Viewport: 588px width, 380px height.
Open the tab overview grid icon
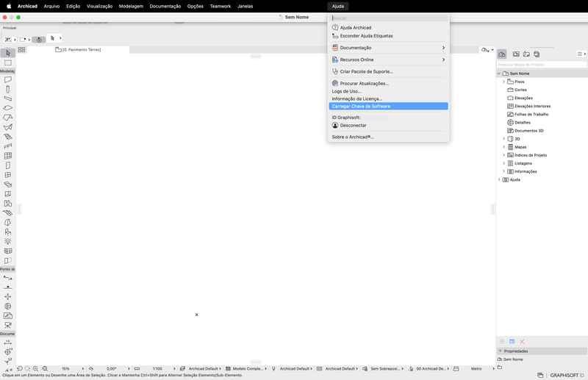22,49
